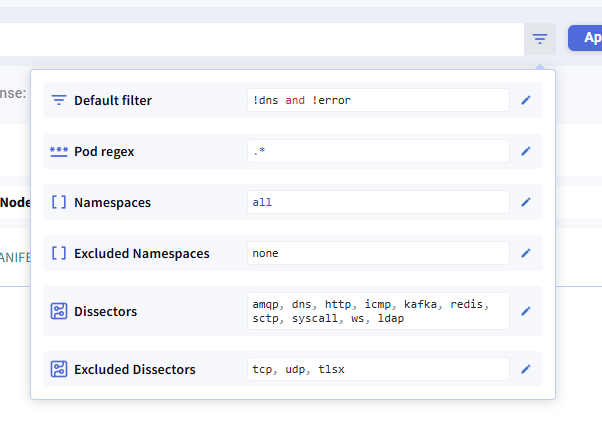Edit Excluded Namespaces using pencil icon
602x423 pixels.
pos(526,253)
